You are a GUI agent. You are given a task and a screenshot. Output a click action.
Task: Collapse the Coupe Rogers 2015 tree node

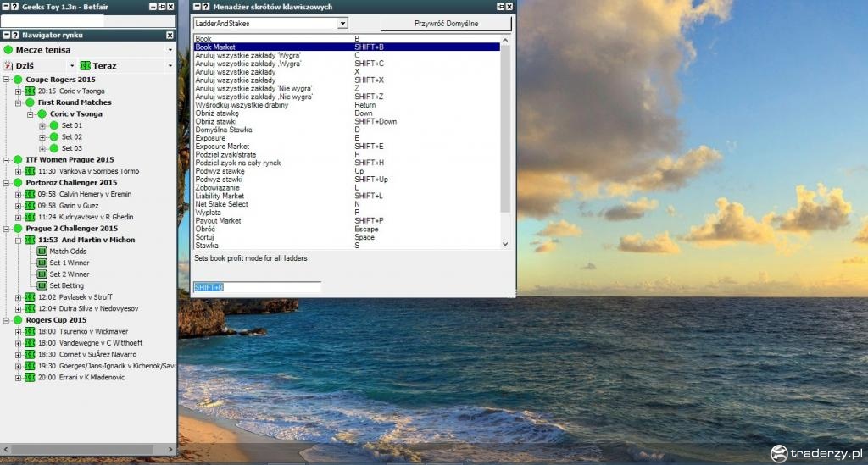click(7, 80)
